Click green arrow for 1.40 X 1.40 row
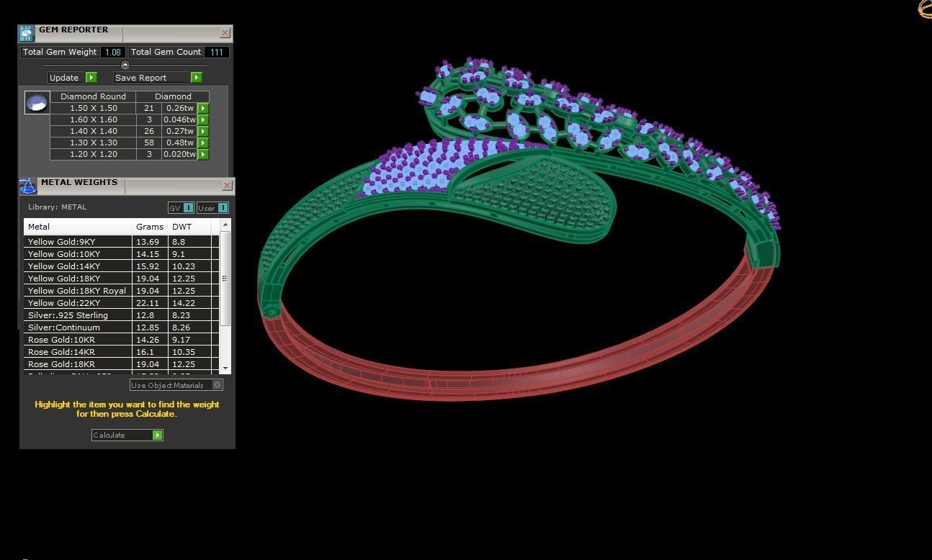Viewport: 932px width, 560px height. [203, 131]
